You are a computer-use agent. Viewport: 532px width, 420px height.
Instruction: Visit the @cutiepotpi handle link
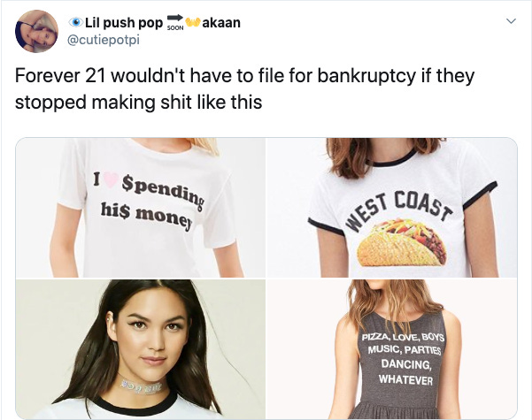click(104, 40)
